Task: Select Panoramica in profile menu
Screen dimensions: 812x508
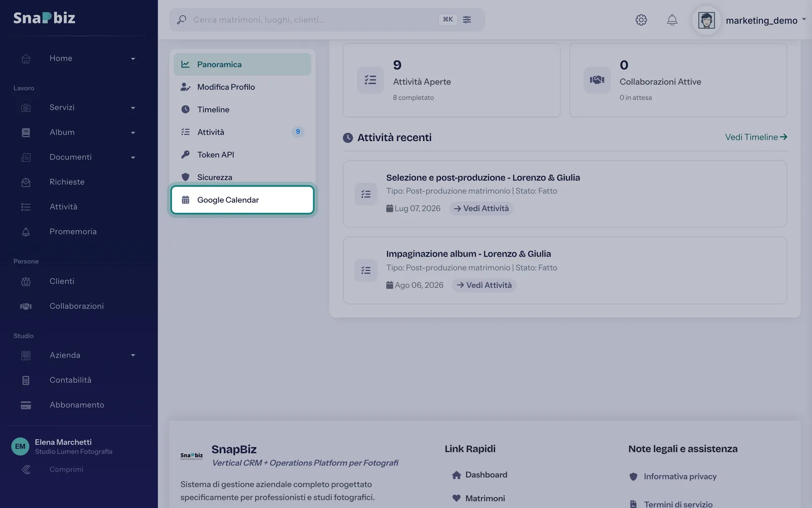Action: click(242, 65)
